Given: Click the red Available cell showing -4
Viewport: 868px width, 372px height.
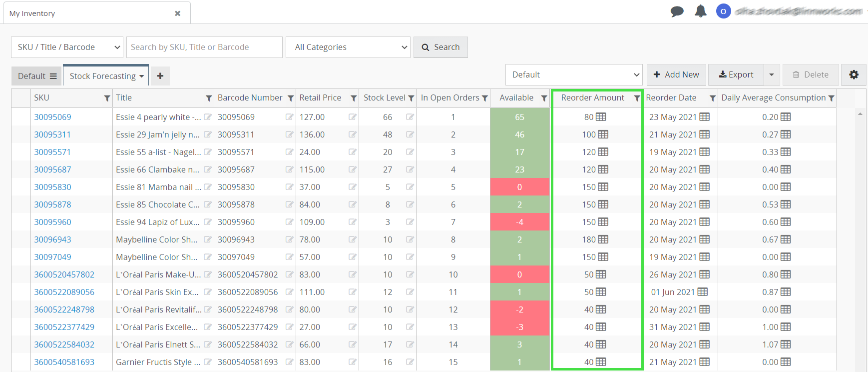Looking at the screenshot, I should (519, 222).
